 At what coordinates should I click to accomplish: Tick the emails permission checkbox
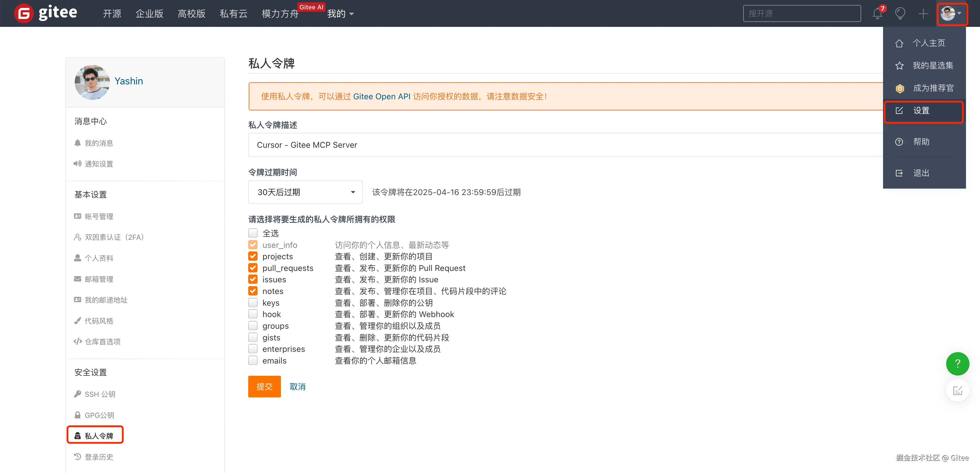253,360
